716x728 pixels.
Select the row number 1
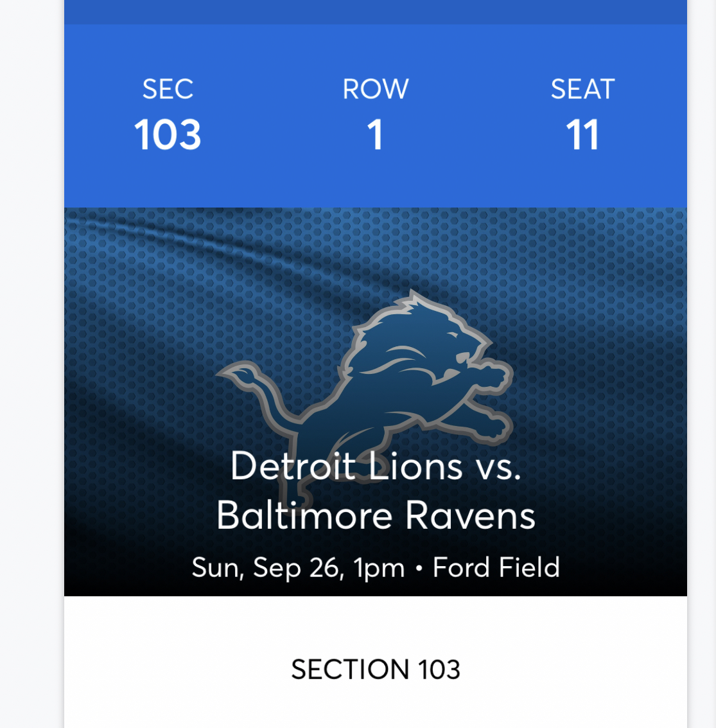click(x=376, y=135)
